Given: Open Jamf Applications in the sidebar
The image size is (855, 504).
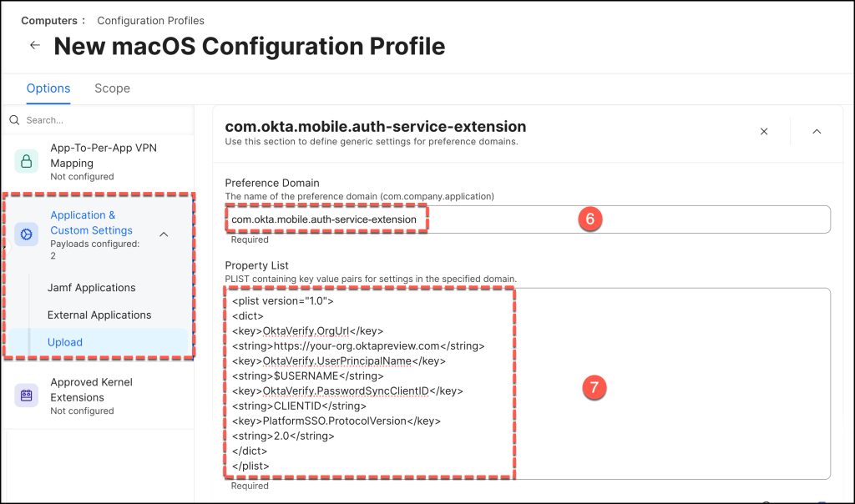Looking at the screenshot, I should pos(91,288).
